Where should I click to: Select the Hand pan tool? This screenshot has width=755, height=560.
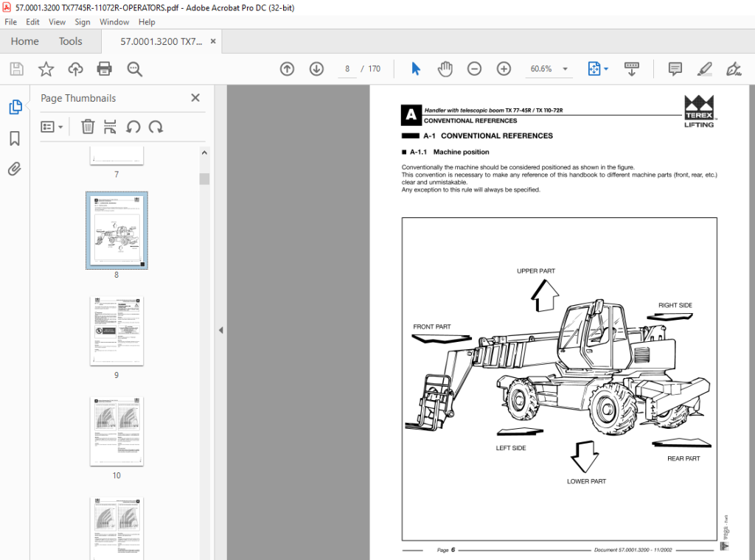coord(445,69)
